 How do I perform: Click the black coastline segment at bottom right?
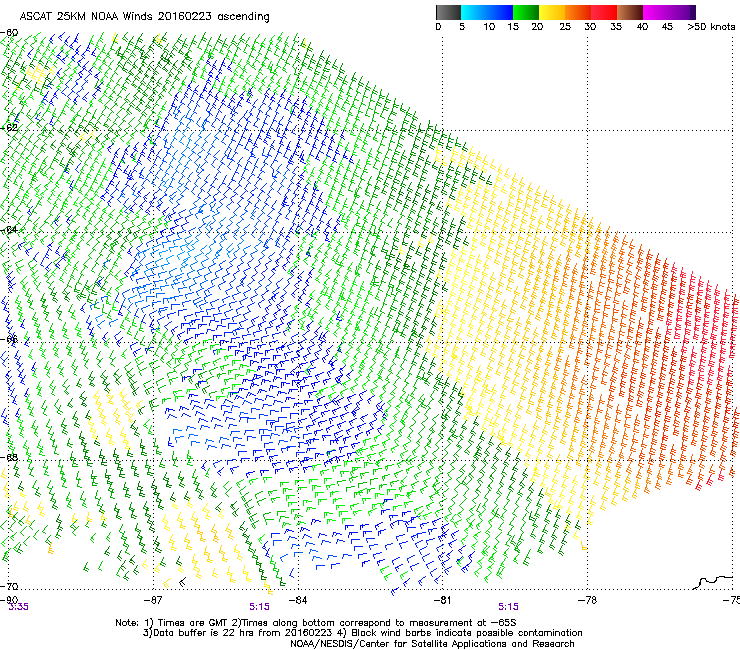point(713,582)
